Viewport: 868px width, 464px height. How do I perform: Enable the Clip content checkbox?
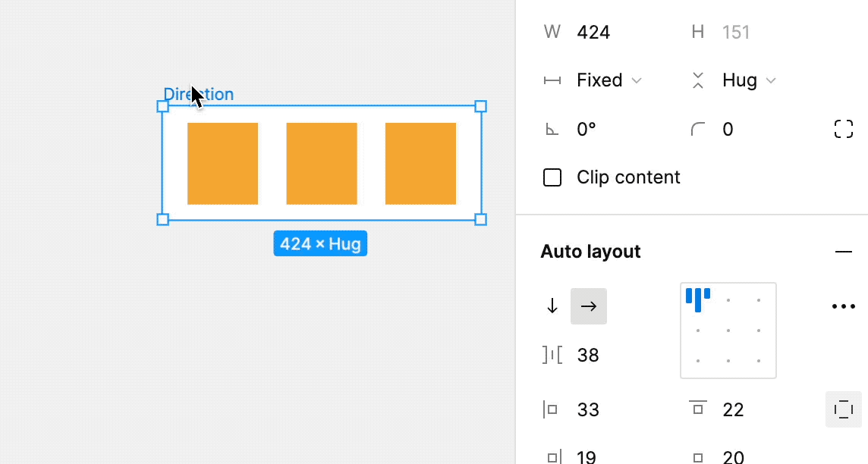(x=552, y=177)
